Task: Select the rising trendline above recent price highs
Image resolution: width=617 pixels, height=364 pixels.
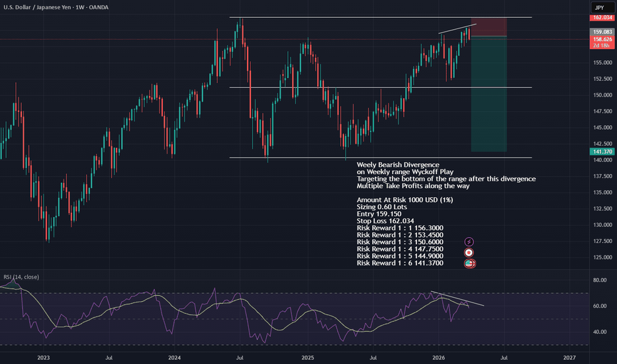Action: click(x=457, y=28)
